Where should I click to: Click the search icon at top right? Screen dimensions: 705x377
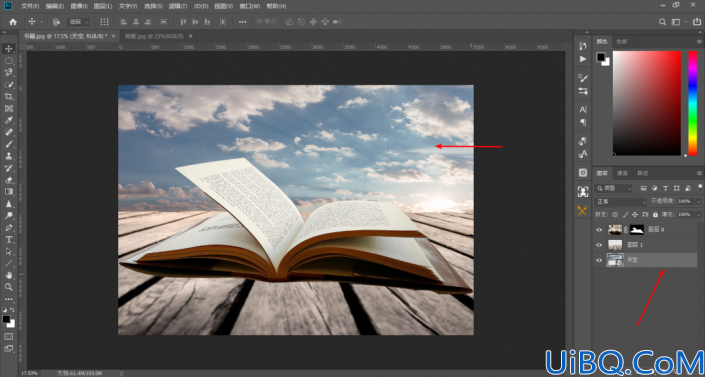point(662,22)
